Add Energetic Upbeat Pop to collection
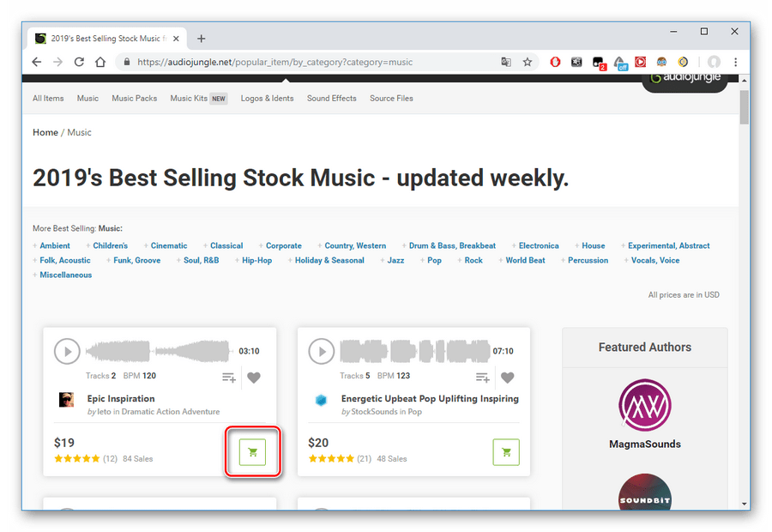The image size is (772, 532). coord(483,377)
